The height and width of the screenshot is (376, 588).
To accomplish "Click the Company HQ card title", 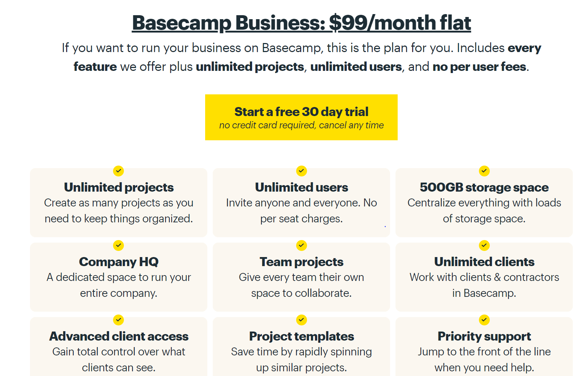I will (118, 262).
